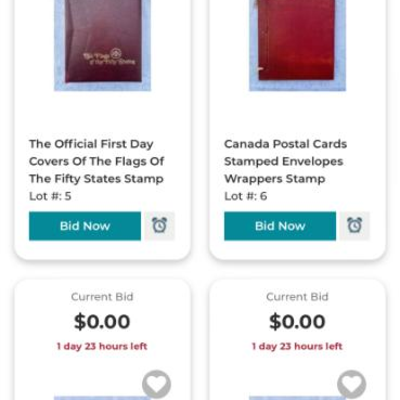Click Current Bid label on left card
Viewport: 400px width, 400px height.
click(102, 297)
